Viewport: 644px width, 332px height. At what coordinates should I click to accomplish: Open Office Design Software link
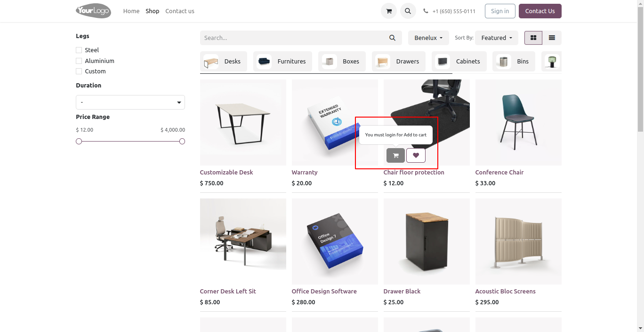coord(324,291)
